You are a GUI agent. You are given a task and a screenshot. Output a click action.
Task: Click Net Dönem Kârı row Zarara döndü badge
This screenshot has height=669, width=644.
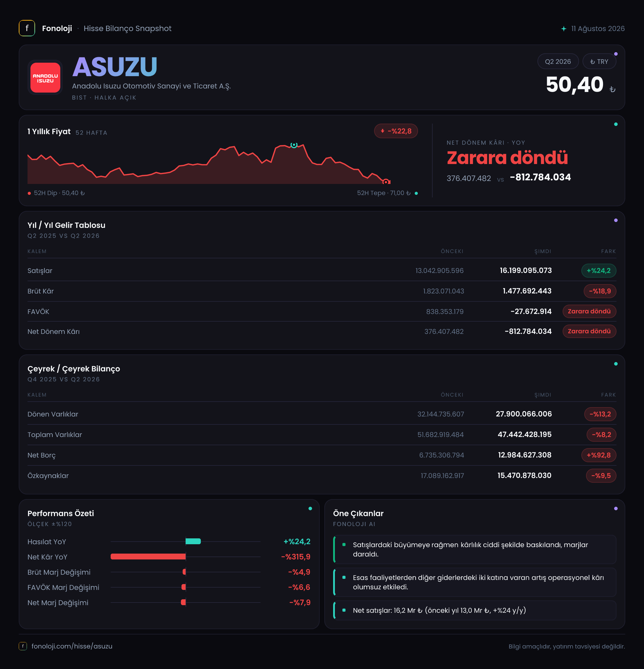coord(589,331)
